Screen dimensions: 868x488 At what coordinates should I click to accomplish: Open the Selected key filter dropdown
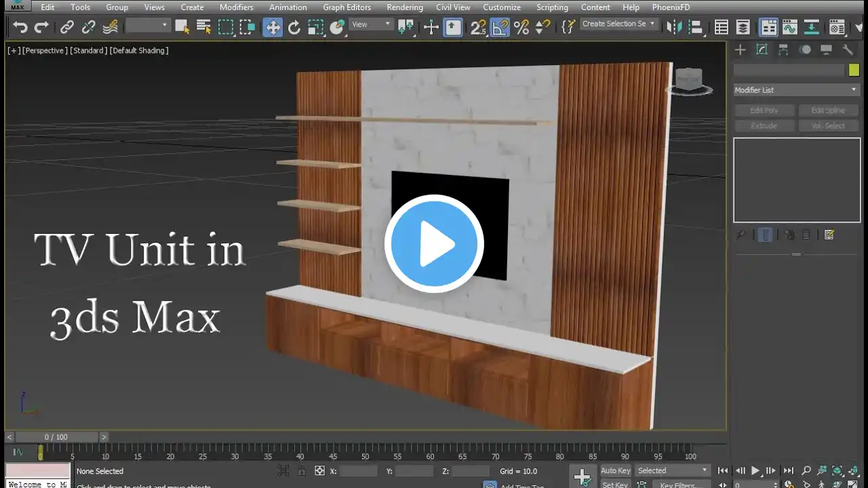tap(673, 470)
